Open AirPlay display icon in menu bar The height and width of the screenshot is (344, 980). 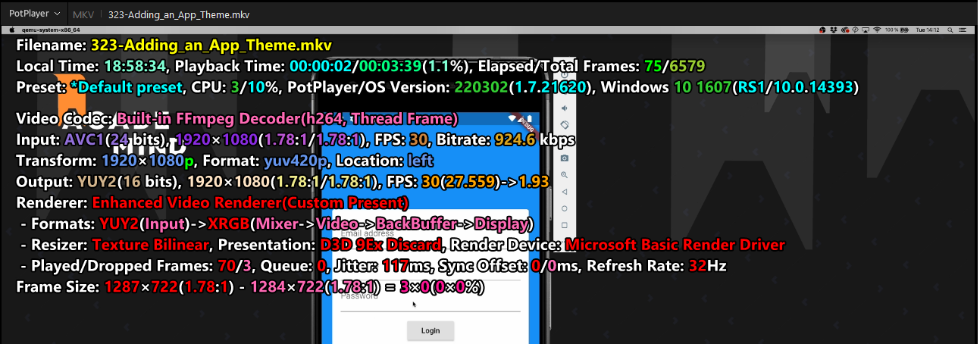click(866, 30)
